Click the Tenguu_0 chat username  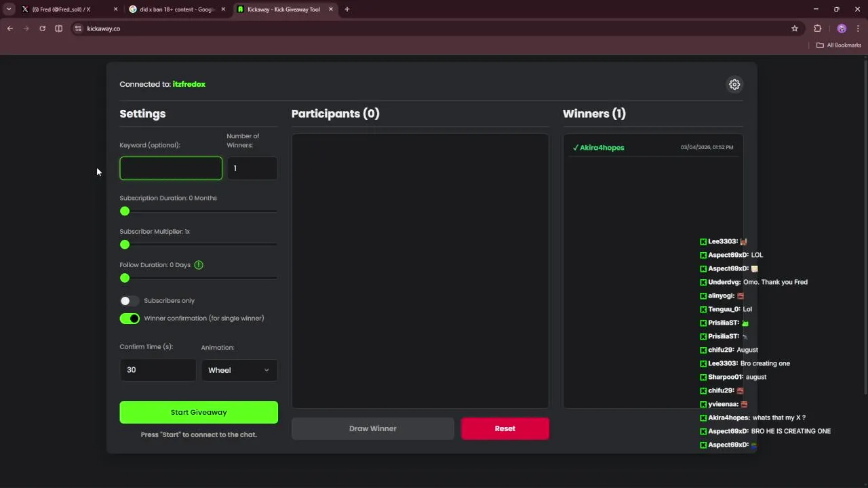(724, 309)
